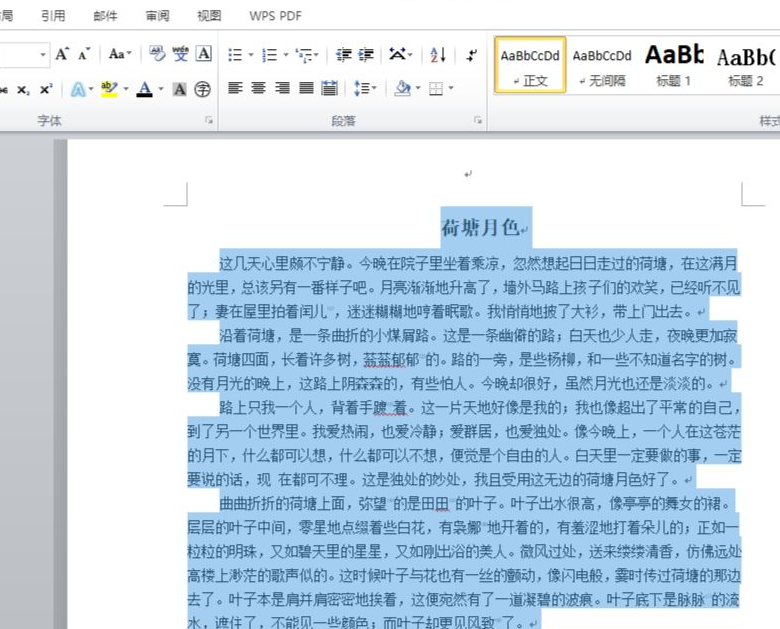Click the shading paint bucket icon
Screen dimensions: 780x629
click(402, 88)
